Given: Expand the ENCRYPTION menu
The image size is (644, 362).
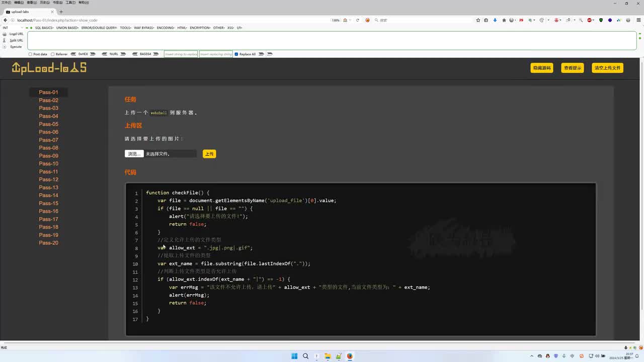Looking at the screenshot, I should [200, 28].
